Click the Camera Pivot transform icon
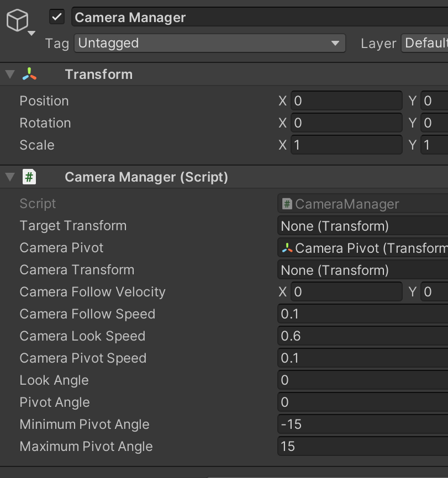The image size is (448, 478). click(287, 248)
